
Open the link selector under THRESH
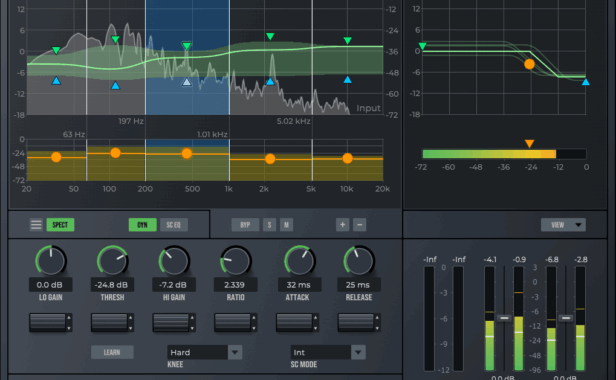tap(112, 322)
